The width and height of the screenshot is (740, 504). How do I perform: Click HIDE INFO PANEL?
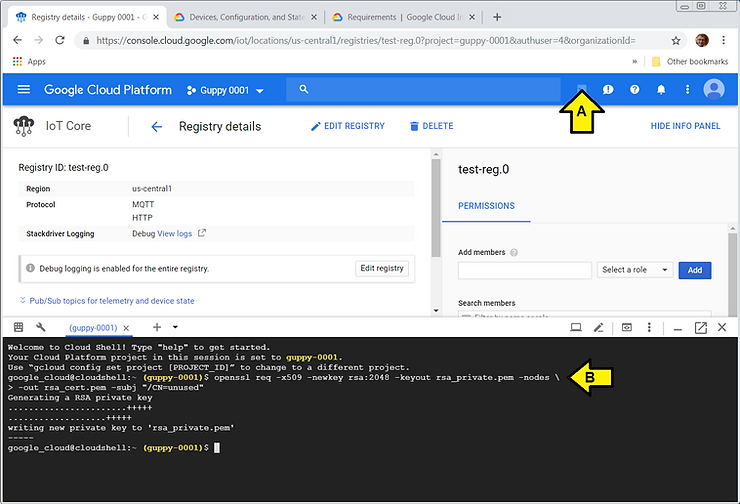point(685,127)
